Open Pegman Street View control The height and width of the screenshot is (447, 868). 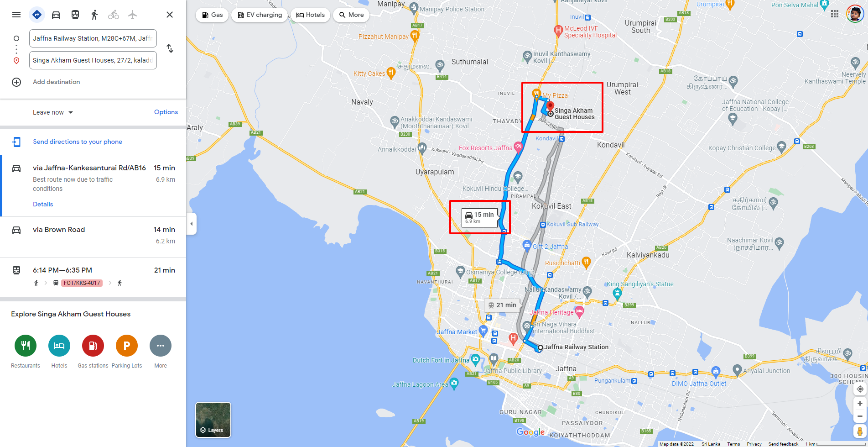point(860,431)
